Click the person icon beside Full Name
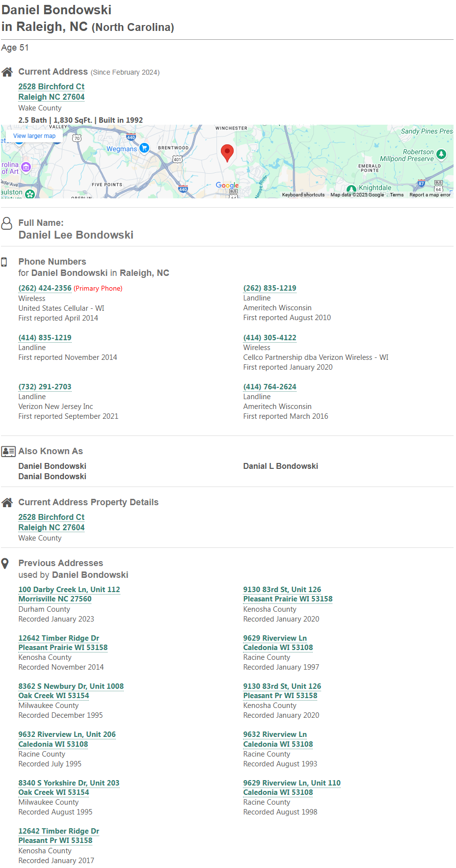Image resolution: width=456 pixels, height=868 pixels. pyautogui.click(x=7, y=223)
